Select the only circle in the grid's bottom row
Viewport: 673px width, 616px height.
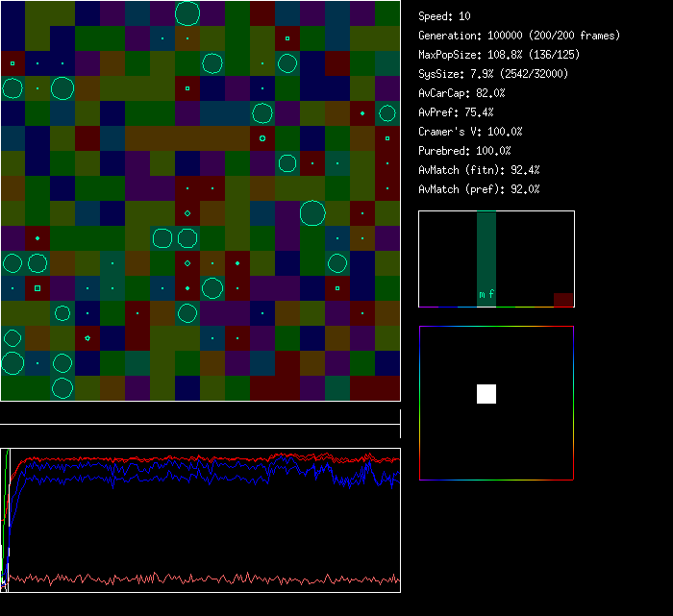pos(62,387)
